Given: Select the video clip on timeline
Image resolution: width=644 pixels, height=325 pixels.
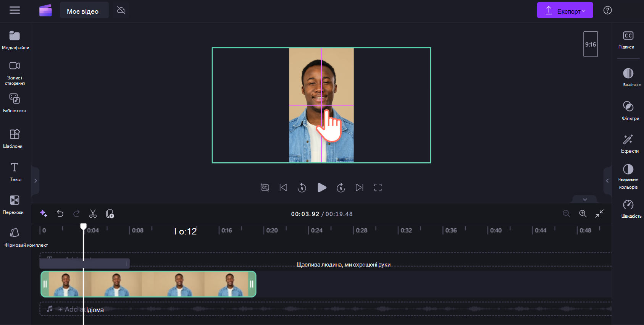Looking at the screenshot, I should [148, 284].
